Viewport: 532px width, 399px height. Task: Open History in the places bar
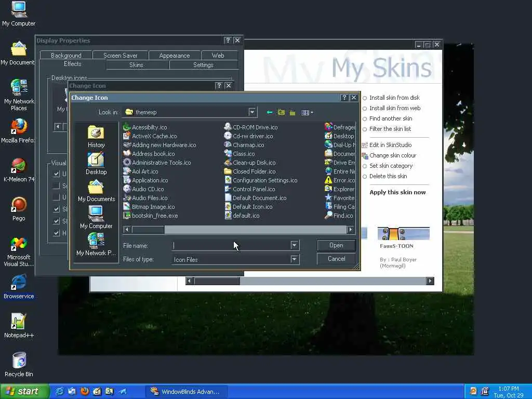coord(96,137)
